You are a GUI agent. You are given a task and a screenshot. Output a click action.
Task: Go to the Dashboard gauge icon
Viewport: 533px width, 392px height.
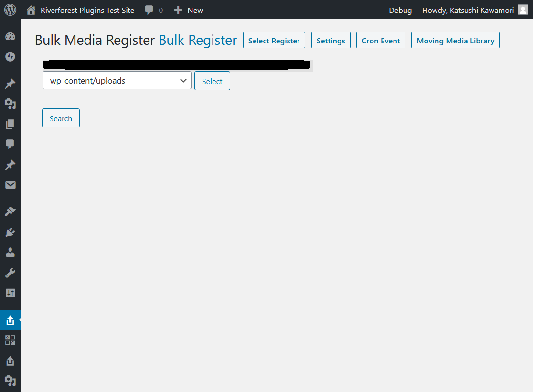pyautogui.click(x=10, y=36)
